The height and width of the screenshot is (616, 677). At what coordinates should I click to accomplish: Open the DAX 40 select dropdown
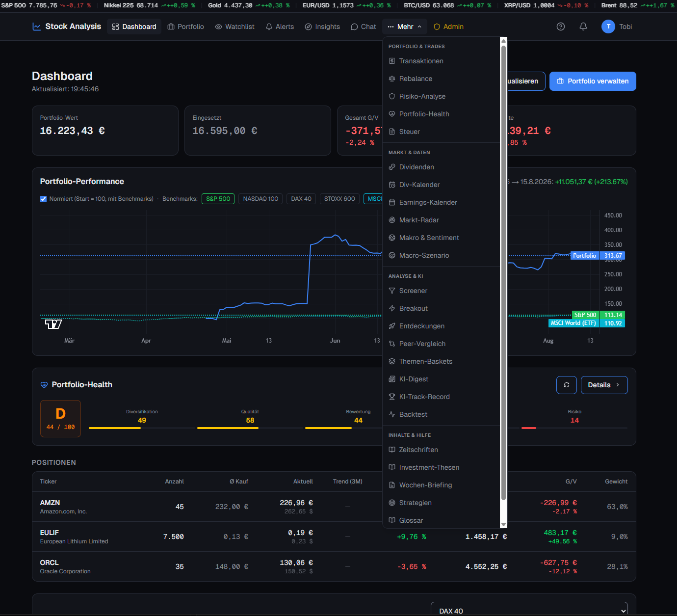(529, 610)
